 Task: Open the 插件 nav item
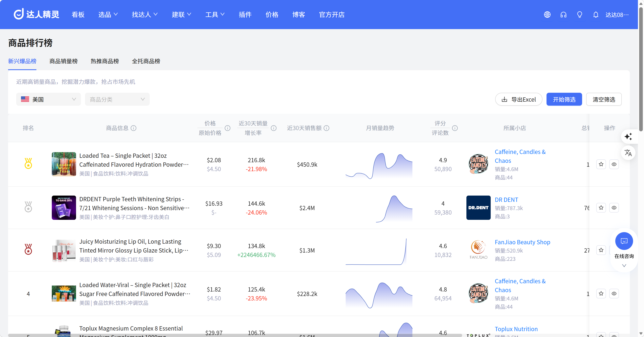245,15
